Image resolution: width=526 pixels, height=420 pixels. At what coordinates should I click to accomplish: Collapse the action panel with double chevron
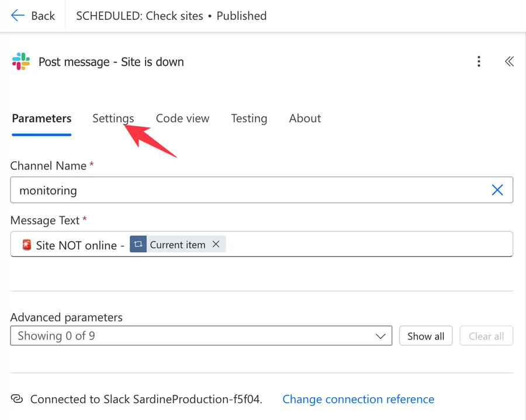click(x=509, y=61)
